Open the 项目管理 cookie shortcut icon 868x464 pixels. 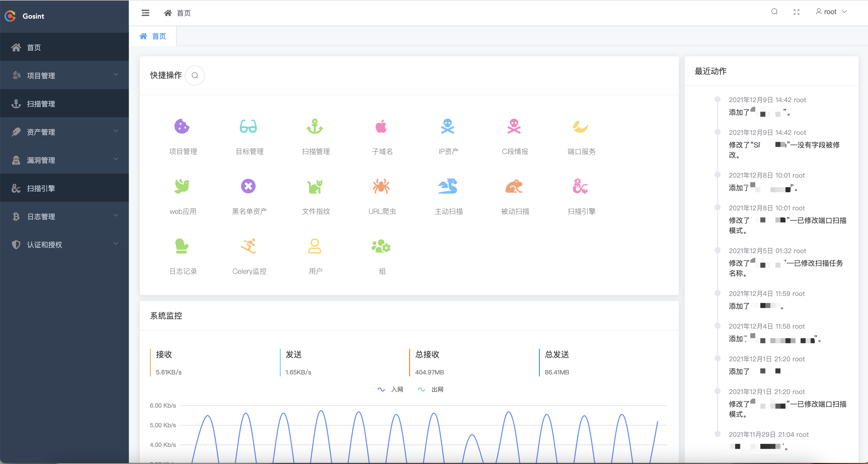(182, 127)
